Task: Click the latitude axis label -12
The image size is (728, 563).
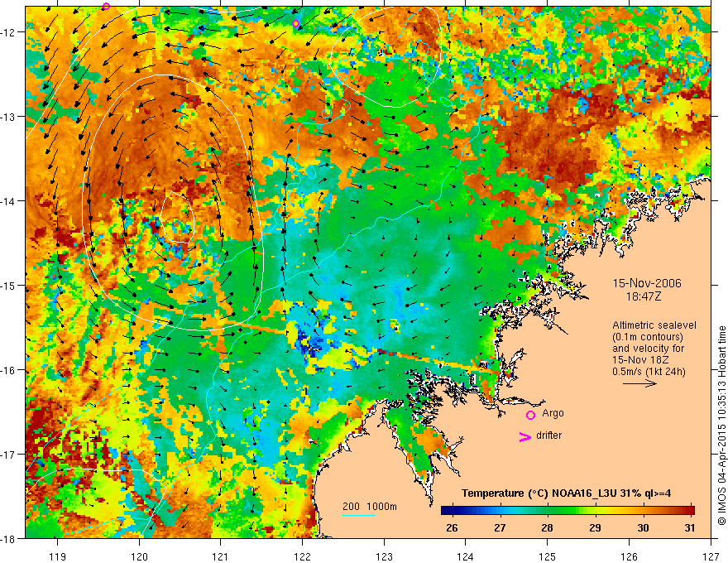Action: 9,32
